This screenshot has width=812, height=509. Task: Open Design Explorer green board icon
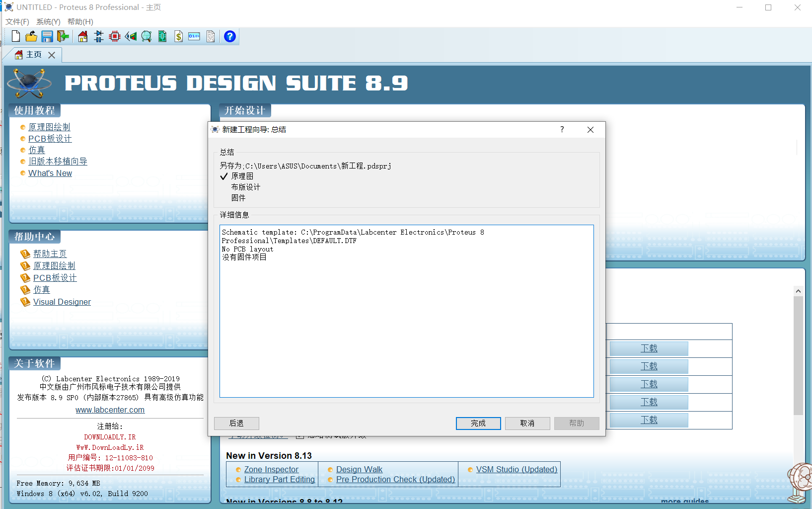coord(162,36)
